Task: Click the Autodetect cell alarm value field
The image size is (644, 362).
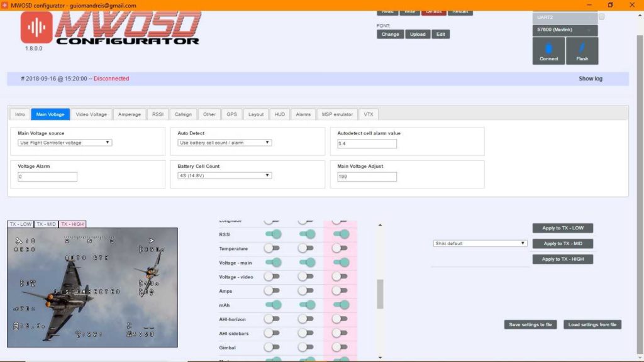Action: tap(367, 143)
